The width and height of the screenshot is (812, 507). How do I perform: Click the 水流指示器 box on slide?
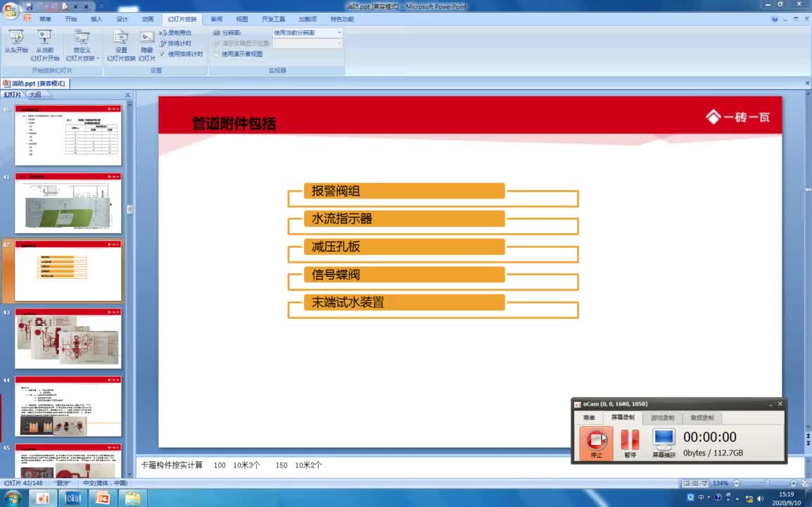[x=404, y=219]
